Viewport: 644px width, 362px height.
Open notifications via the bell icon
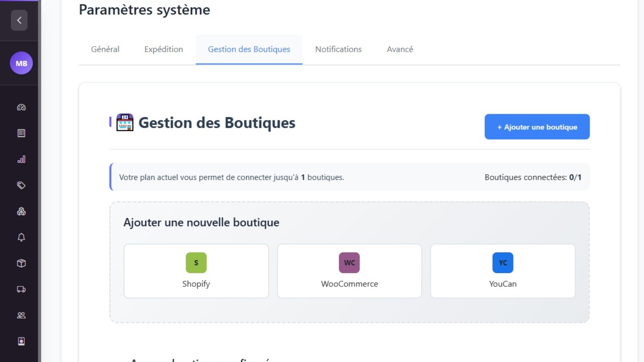[x=21, y=237]
